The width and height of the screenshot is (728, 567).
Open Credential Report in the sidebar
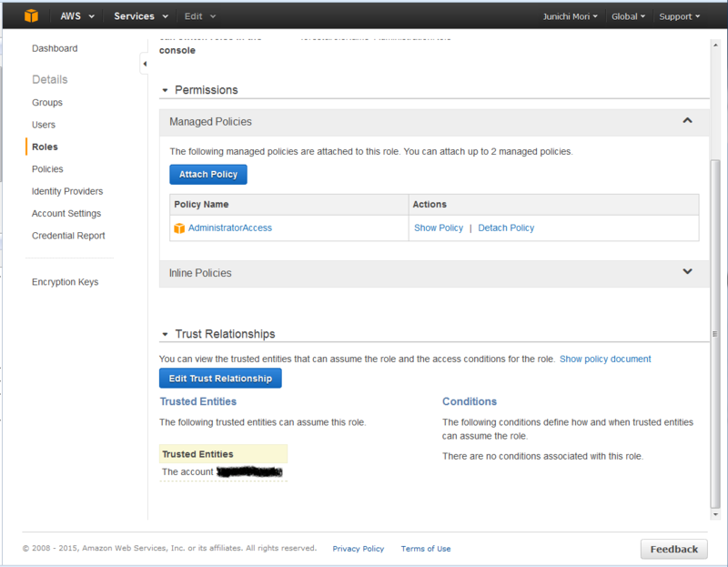(68, 236)
